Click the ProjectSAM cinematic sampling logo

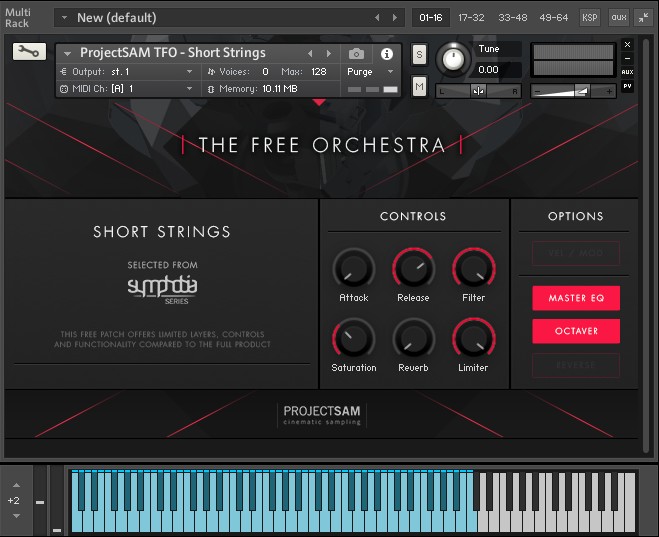coord(322,415)
